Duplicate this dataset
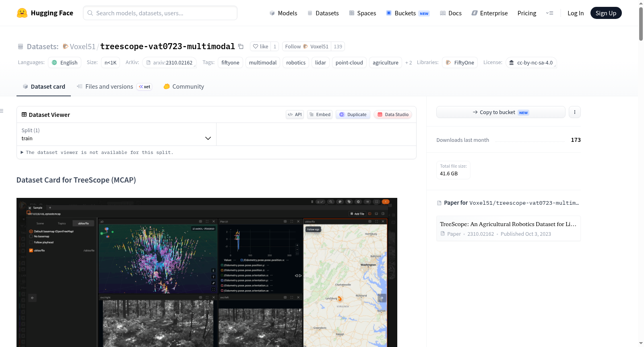The height and width of the screenshot is (347, 644). pyautogui.click(x=353, y=114)
